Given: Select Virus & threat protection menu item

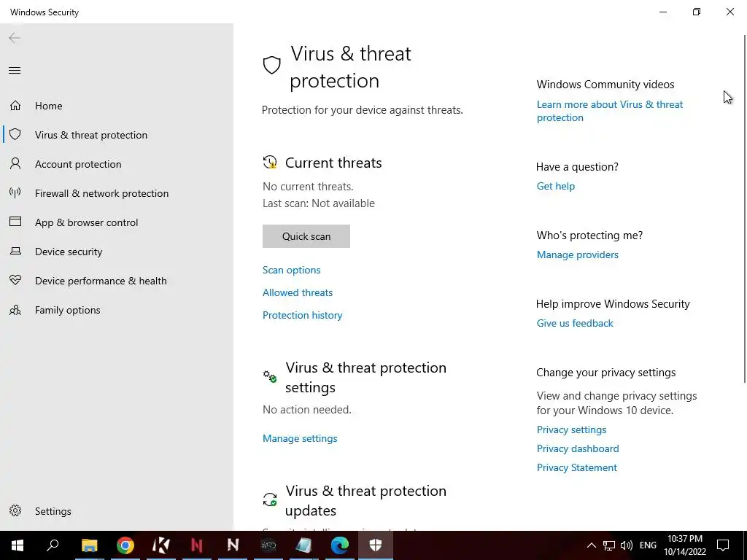Looking at the screenshot, I should (x=91, y=135).
